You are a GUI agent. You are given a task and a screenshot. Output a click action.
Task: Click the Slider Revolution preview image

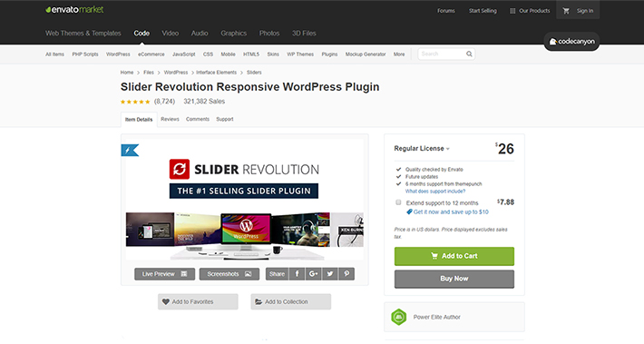pos(244,200)
